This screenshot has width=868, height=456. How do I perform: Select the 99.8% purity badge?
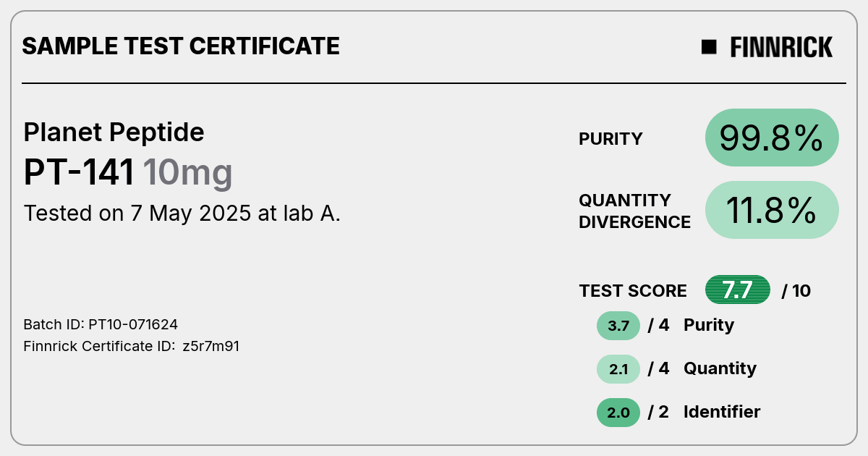[x=772, y=138]
